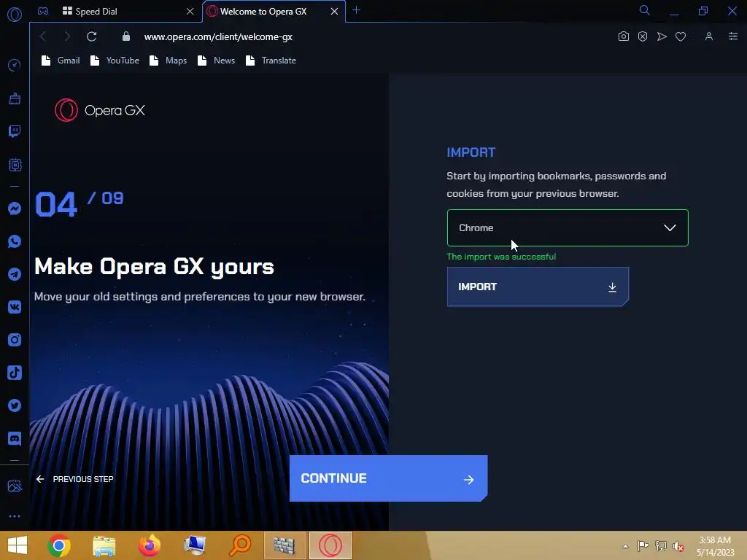
Task: Open a new tab with plus button
Action: pos(356,10)
